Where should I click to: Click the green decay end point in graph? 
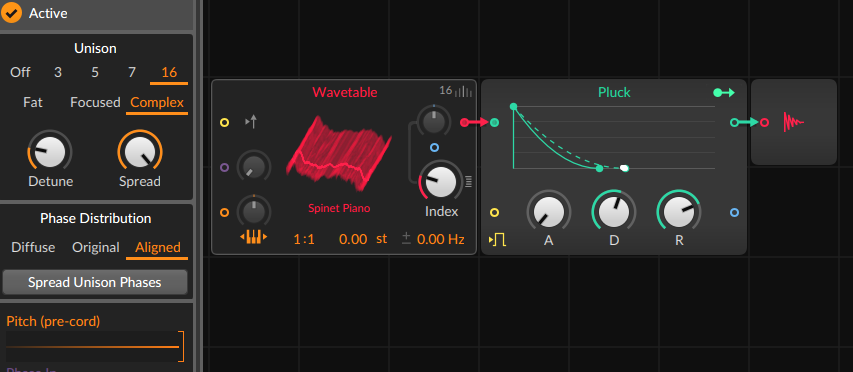(x=599, y=169)
